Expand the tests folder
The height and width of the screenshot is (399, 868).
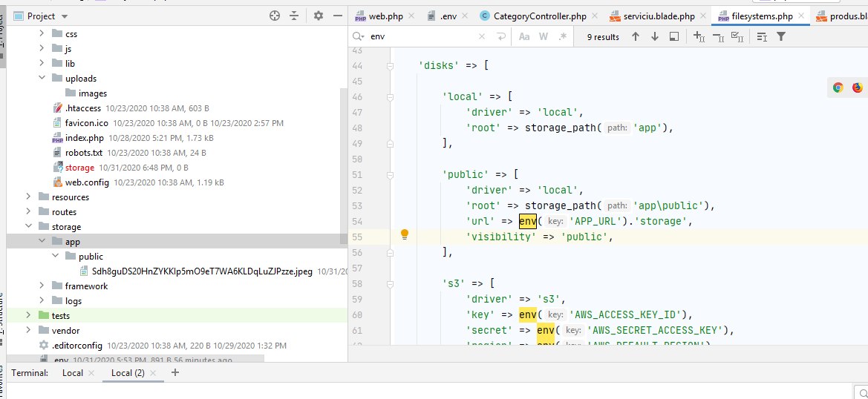pyautogui.click(x=28, y=315)
